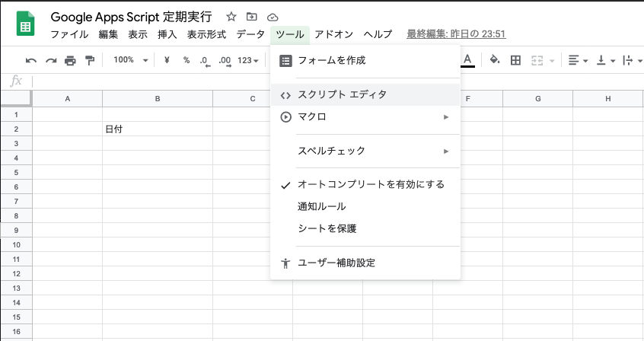Open スクリプト エディタ from the menu
Screen dimensions: 644x341
click(365, 94)
